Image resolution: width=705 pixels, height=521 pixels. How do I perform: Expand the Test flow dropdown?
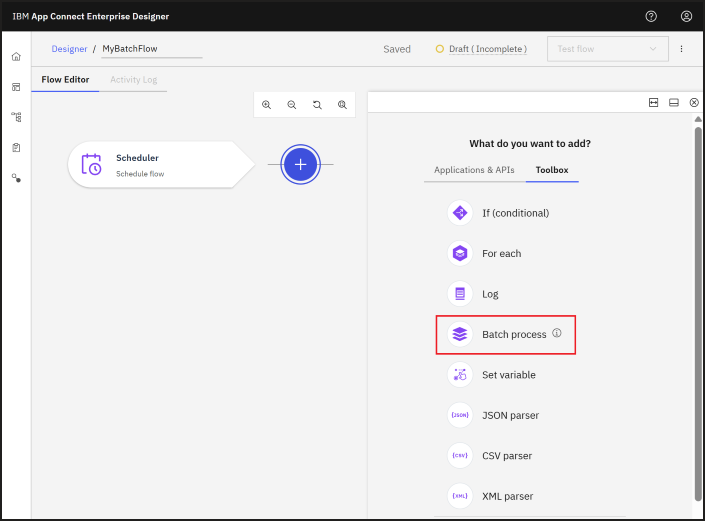[x=607, y=49]
